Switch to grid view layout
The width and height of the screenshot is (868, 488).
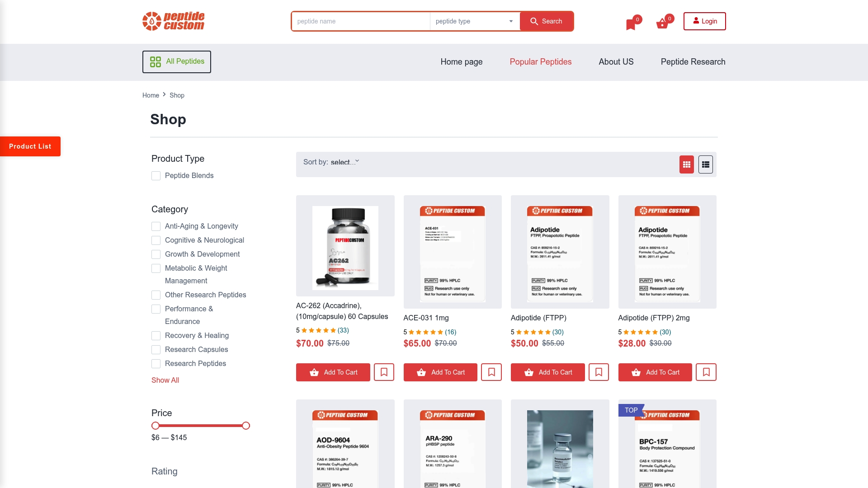(x=686, y=164)
